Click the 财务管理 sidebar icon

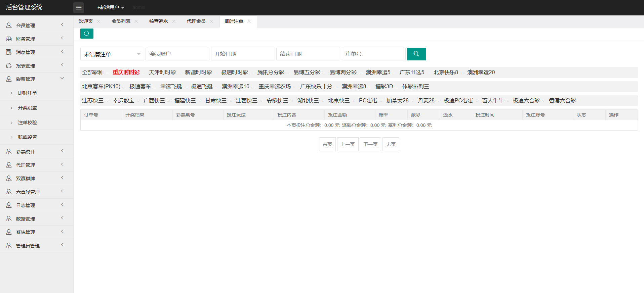pyautogui.click(x=9, y=39)
